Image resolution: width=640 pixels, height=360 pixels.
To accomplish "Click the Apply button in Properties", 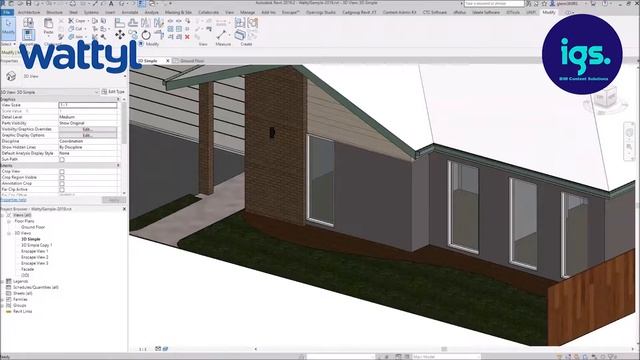I will pyautogui.click(x=114, y=200).
